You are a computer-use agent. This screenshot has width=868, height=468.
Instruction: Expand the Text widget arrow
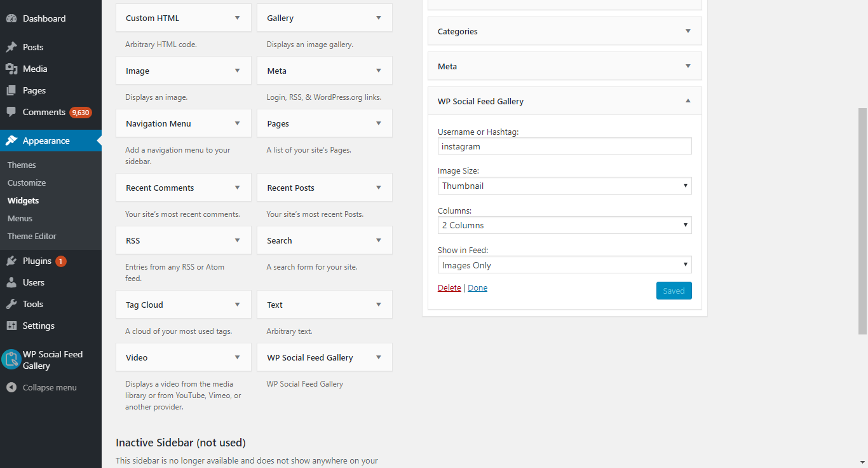pos(379,305)
